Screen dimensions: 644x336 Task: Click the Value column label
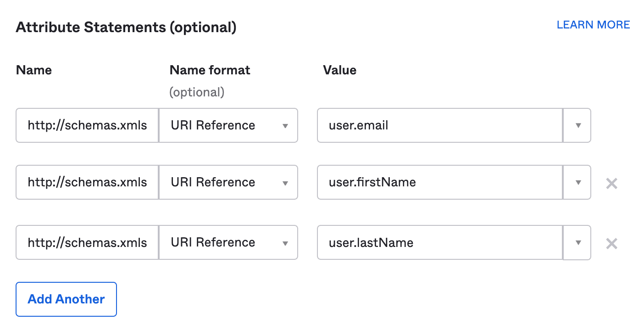coord(339,70)
